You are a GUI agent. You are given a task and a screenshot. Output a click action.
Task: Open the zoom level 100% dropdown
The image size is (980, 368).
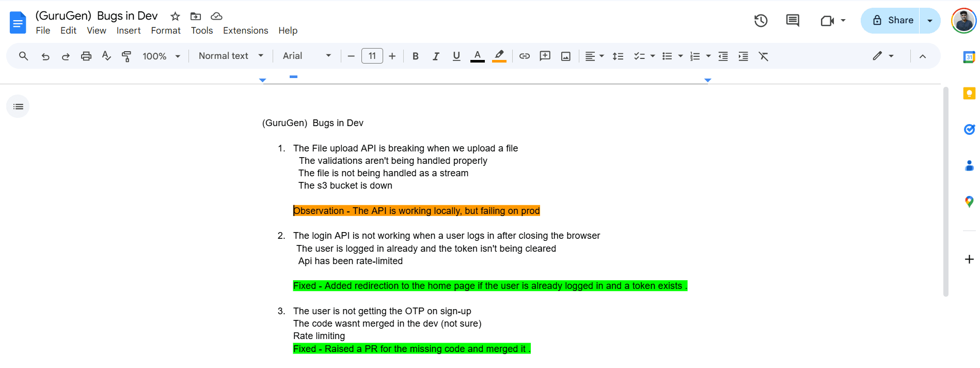(161, 56)
